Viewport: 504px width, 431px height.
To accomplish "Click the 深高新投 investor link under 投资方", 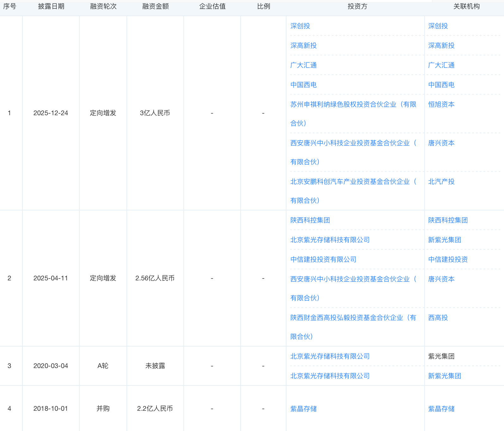I will pos(304,46).
